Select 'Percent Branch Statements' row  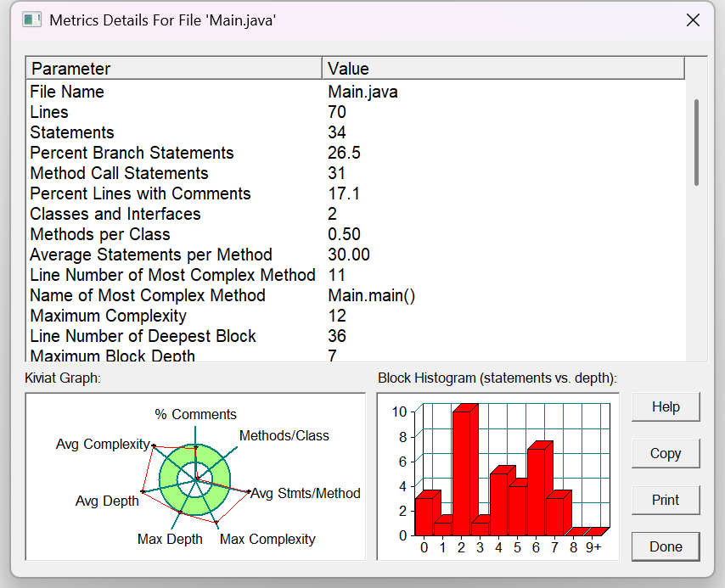coord(355,153)
